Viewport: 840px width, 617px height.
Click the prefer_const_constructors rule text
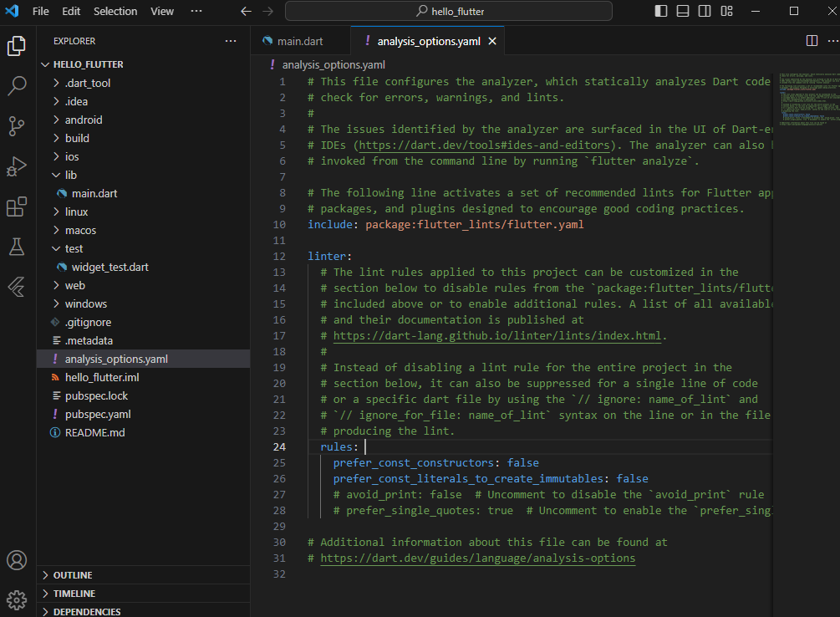(x=413, y=462)
